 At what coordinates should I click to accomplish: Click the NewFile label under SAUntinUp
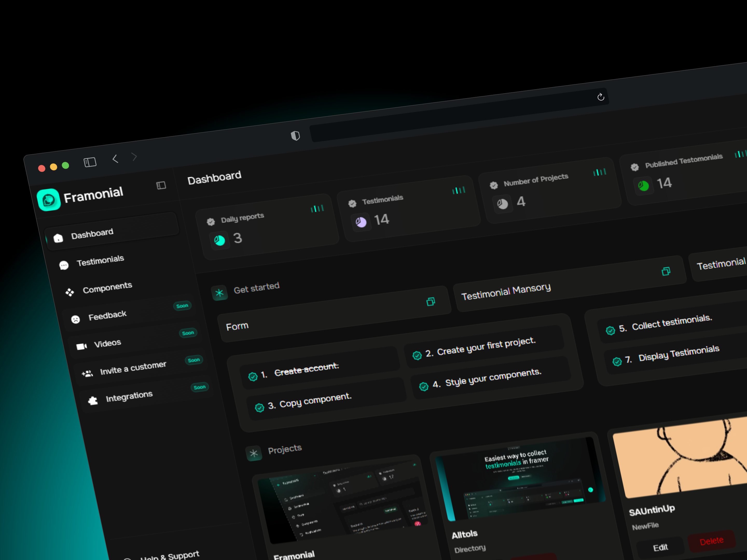click(x=645, y=526)
